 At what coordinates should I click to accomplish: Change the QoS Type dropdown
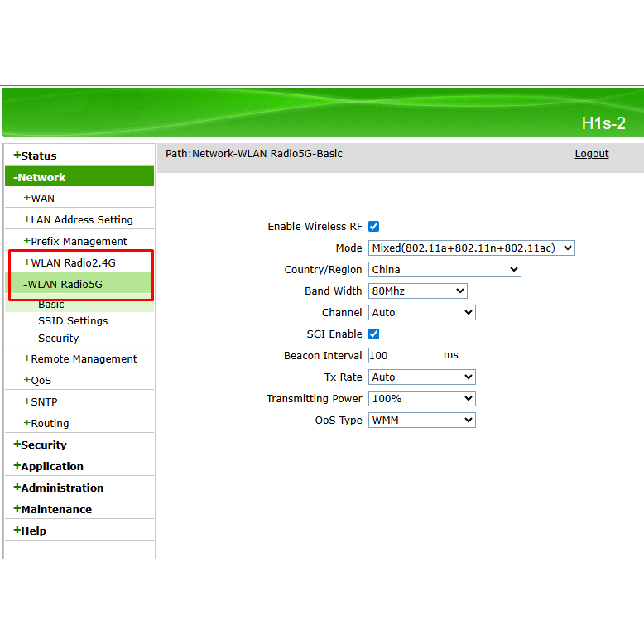coord(421,420)
